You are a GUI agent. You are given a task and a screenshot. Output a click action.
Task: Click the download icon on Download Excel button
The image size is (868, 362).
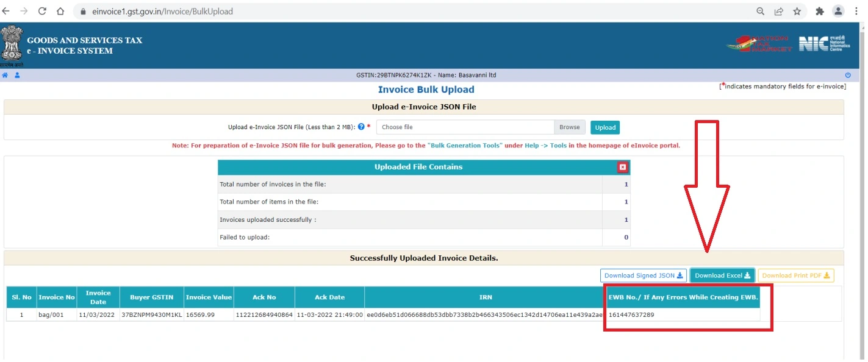[747, 275]
